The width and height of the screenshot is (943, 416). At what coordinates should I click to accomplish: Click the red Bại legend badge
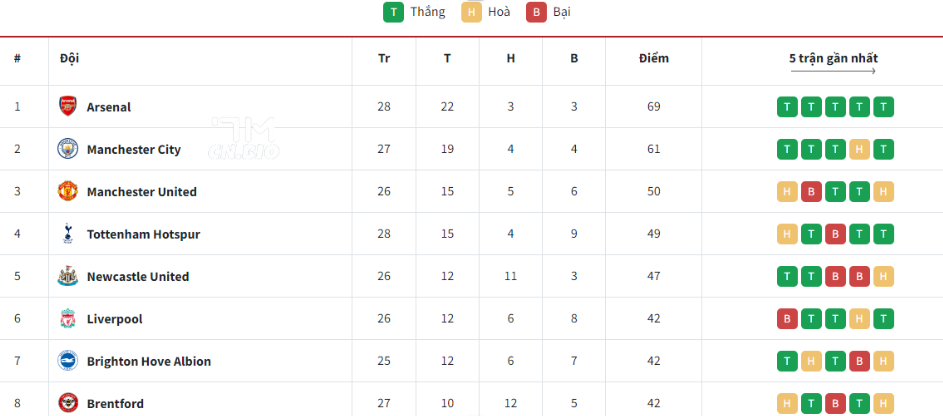(x=537, y=12)
